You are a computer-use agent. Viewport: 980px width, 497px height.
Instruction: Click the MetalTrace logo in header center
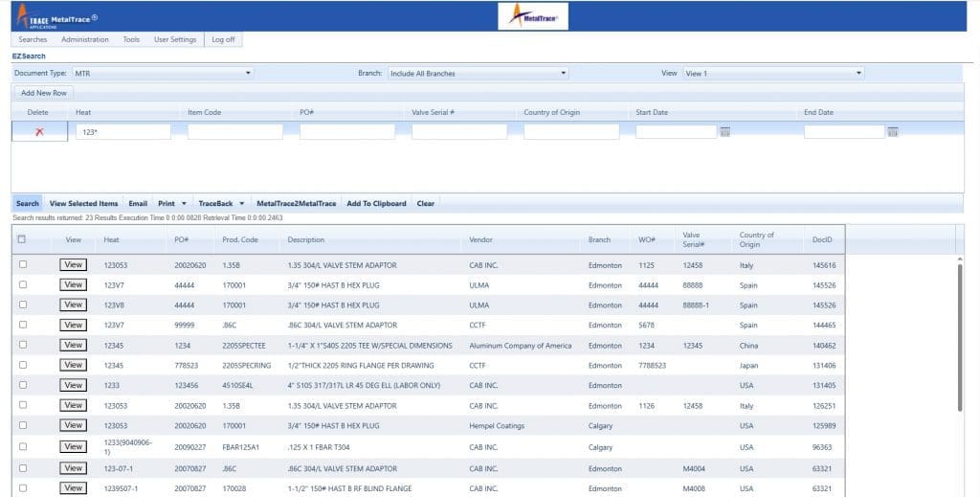tap(533, 15)
